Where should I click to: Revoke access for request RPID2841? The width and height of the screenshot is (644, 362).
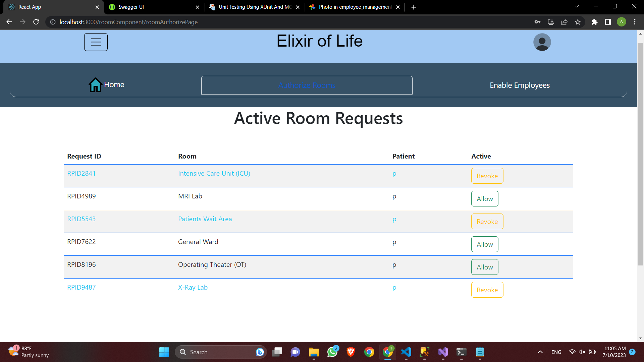tap(487, 176)
